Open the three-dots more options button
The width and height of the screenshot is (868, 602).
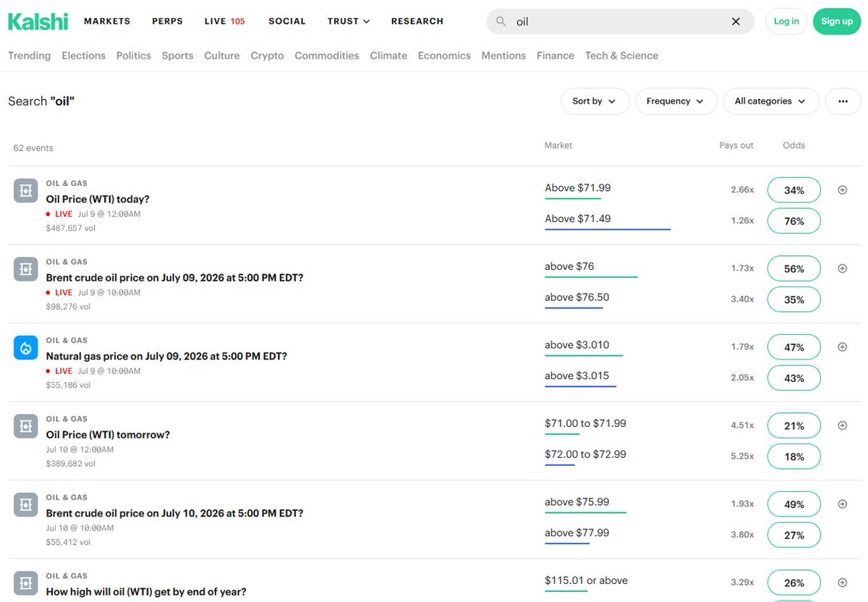click(843, 101)
